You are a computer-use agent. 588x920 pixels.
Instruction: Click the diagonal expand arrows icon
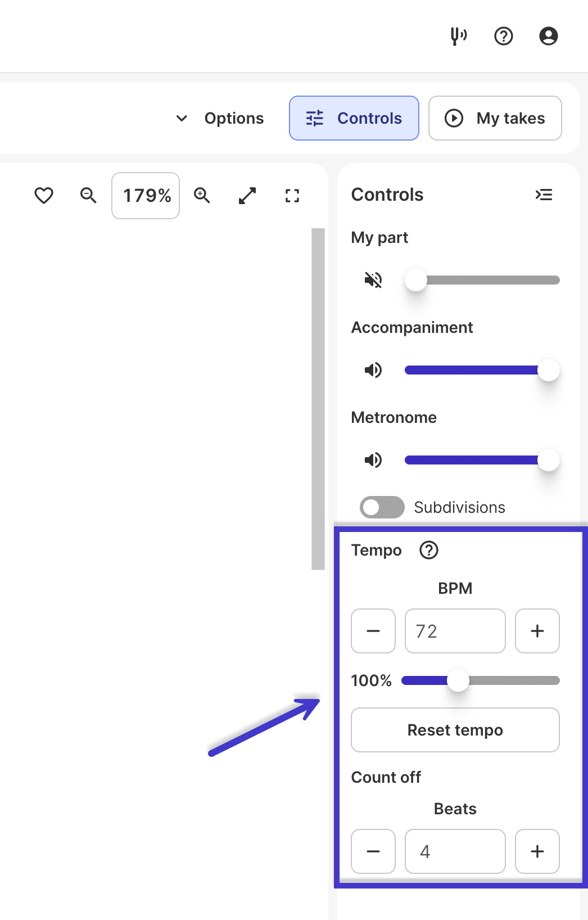247,196
